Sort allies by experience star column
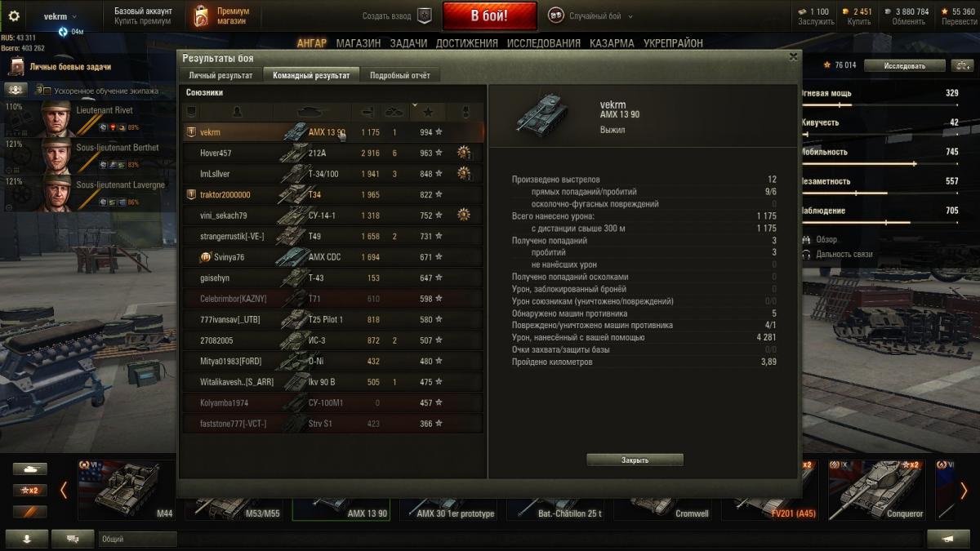The height and width of the screenshot is (551, 980). pos(427,111)
